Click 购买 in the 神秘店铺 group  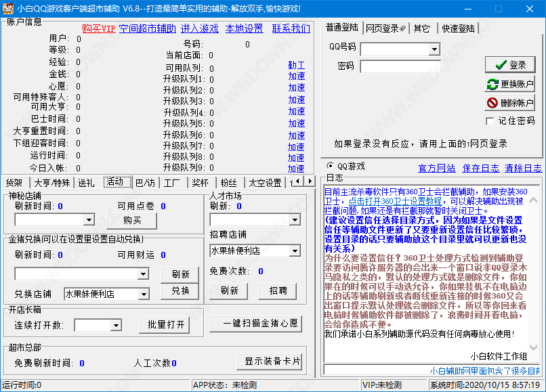pyautogui.click(x=132, y=220)
